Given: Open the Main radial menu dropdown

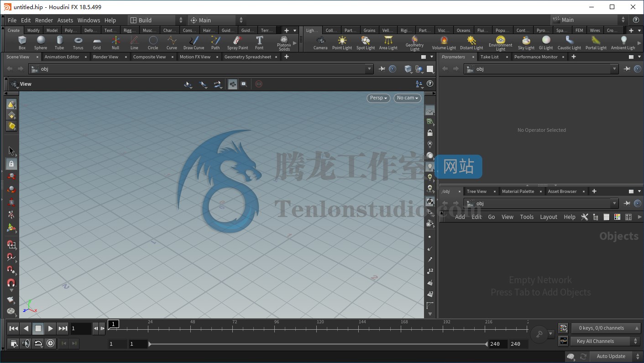Looking at the screenshot, I should click(x=216, y=20).
